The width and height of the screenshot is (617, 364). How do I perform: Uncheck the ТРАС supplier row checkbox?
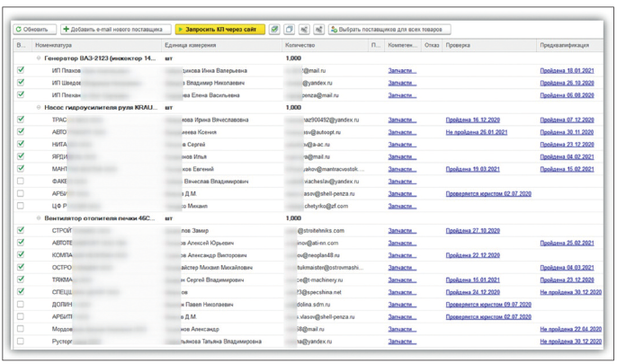[21, 120]
